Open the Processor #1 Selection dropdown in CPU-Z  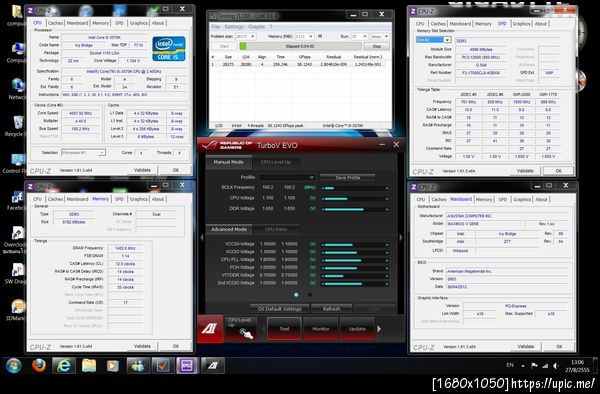(x=83, y=153)
